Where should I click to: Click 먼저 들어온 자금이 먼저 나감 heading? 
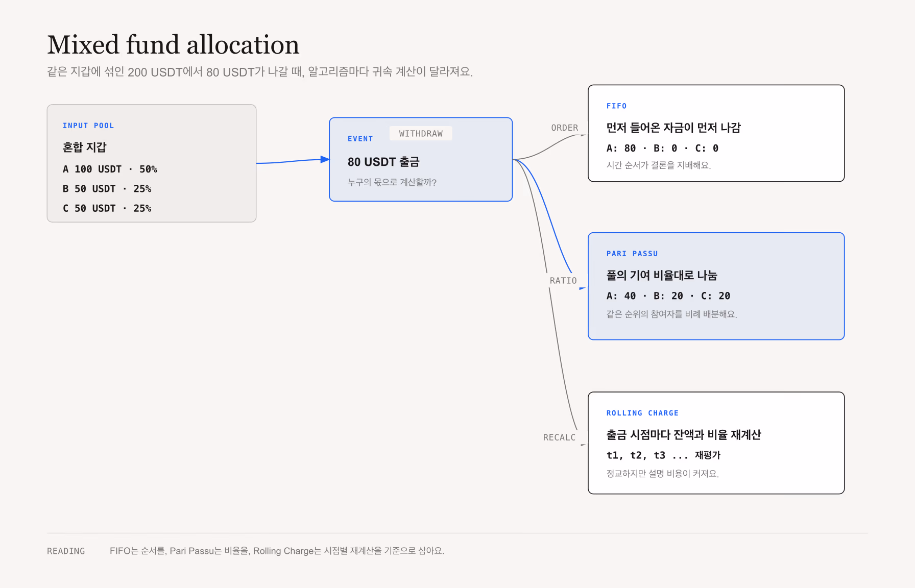point(673,128)
